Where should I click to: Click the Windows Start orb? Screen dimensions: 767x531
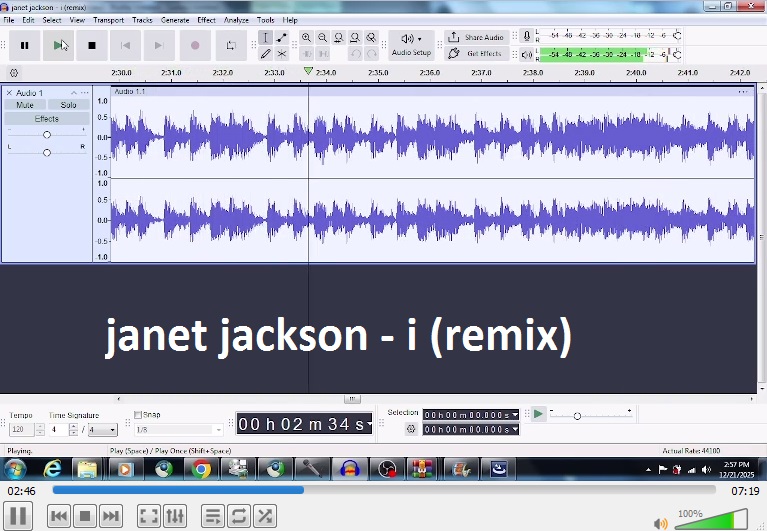[x=15, y=470]
